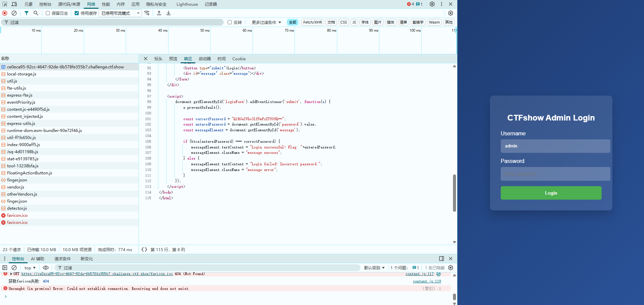Open the favicon.ico URL link in console
This screenshot has width=644, height=305.
[97, 274]
